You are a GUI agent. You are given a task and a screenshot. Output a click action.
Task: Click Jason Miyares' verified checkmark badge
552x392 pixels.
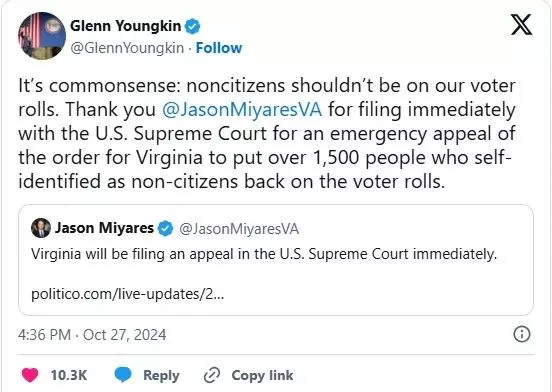point(165,229)
